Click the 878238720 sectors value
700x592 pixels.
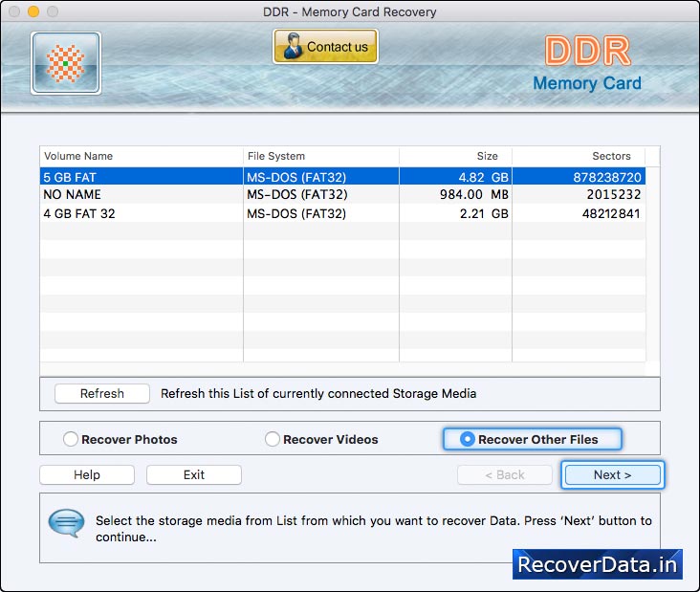(607, 177)
